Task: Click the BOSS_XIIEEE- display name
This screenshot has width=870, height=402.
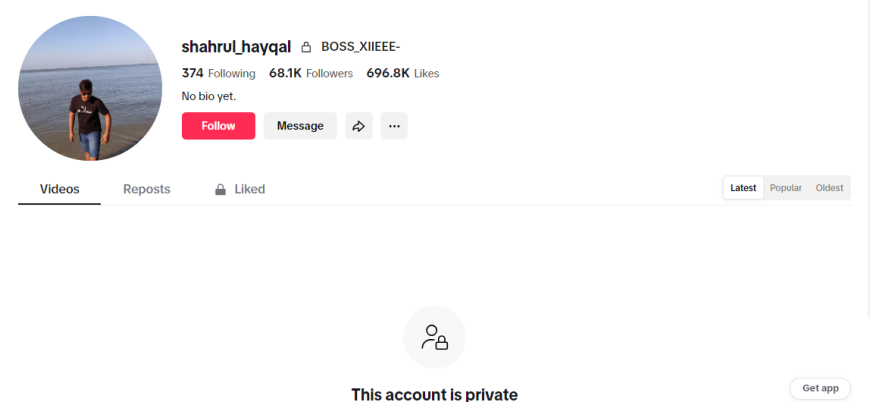Action: click(361, 47)
